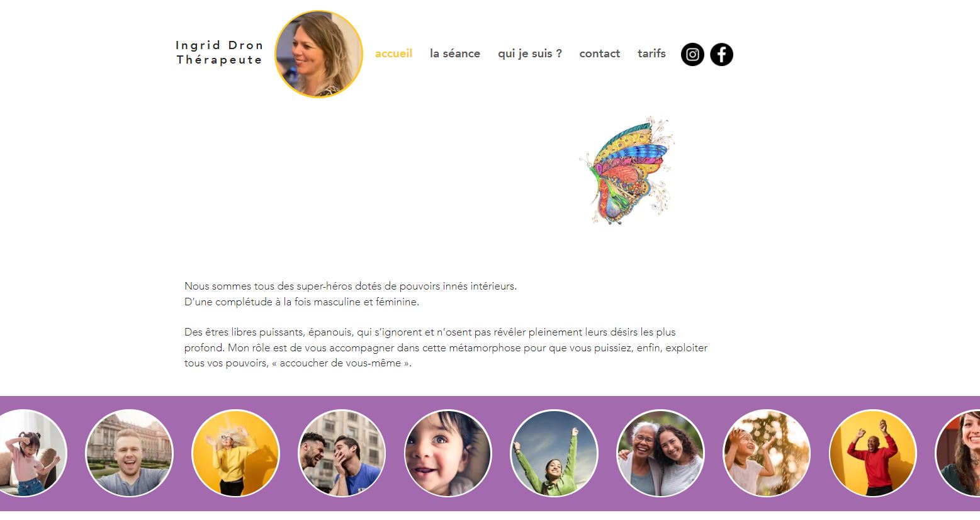Select the woman in yellow sweater thumbnail
980x520 pixels.
click(235, 453)
